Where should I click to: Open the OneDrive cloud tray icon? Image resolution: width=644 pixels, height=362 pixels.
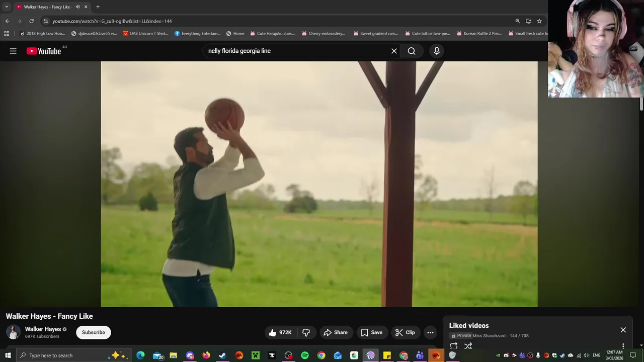pos(571,355)
